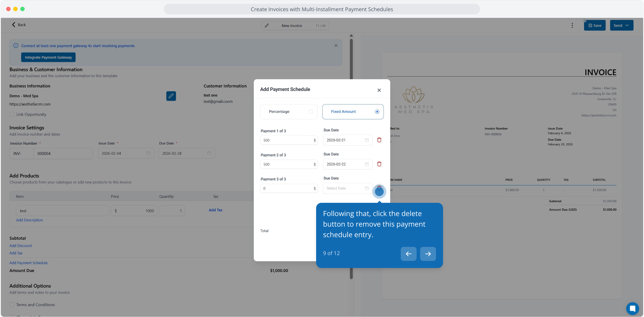Open the three-dot more options menu
The image size is (644, 317).
tap(572, 26)
